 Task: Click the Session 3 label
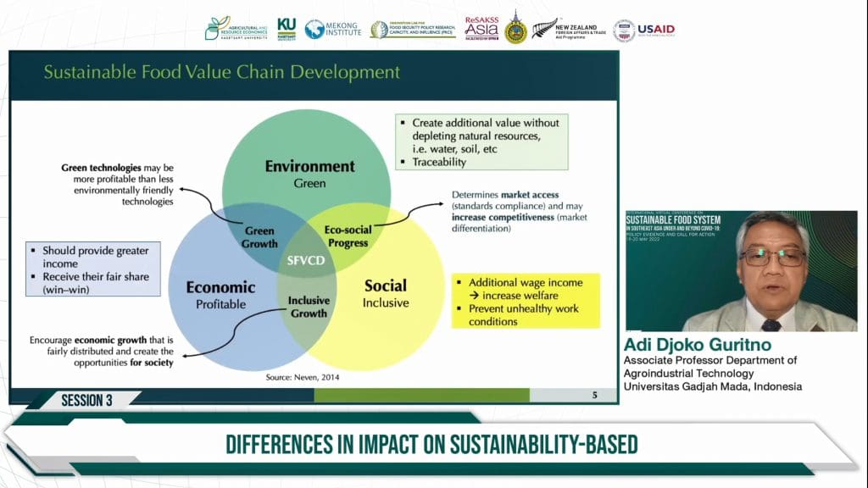point(86,401)
